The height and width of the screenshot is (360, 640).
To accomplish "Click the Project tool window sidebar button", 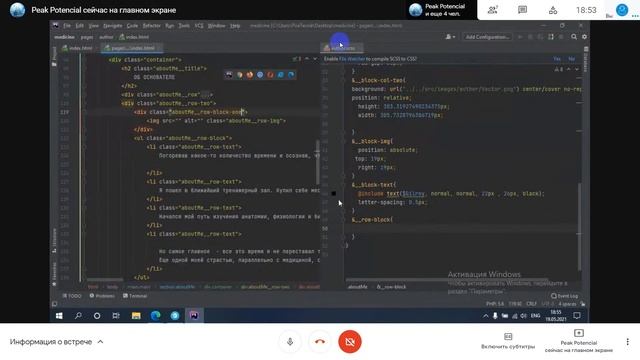I will click(x=54, y=57).
